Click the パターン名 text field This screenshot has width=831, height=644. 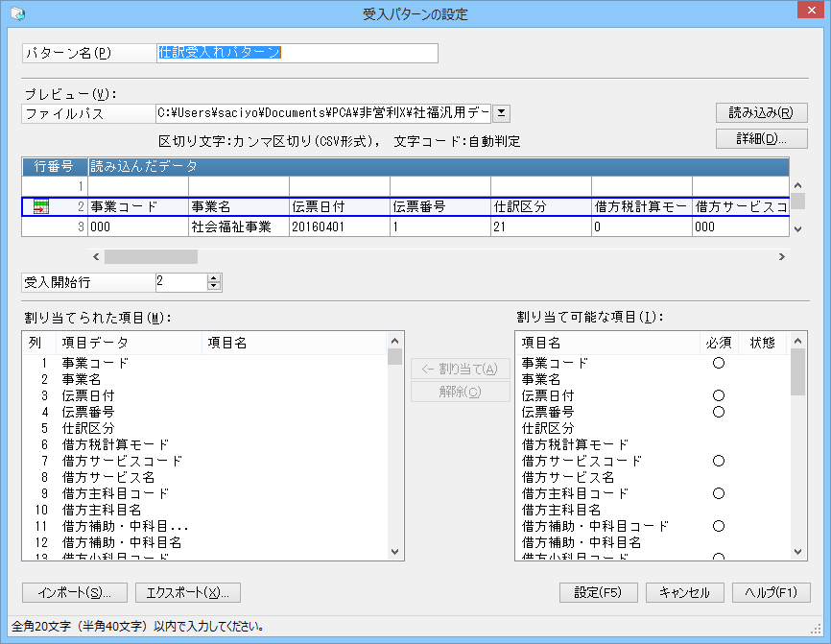click(x=297, y=53)
